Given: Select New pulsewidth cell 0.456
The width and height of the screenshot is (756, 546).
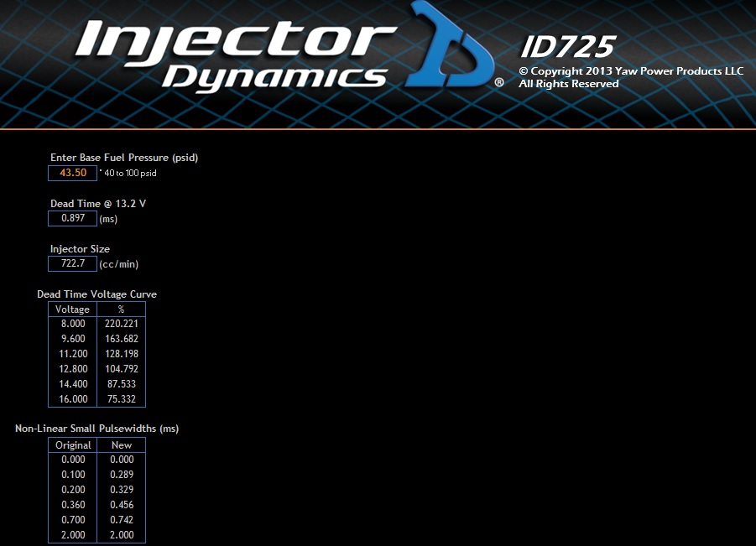Looking at the screenshot, I should pos(121,505).
